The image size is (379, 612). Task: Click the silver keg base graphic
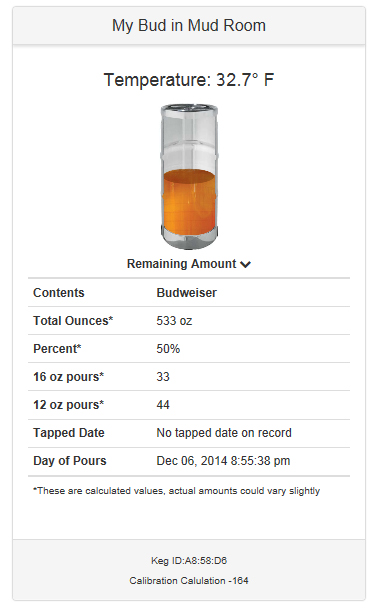189,239
